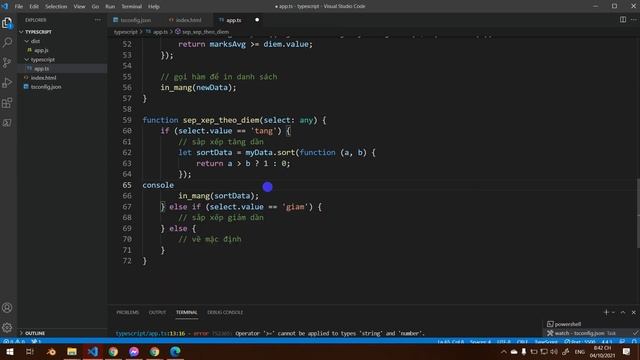Viewport: 640px width, 360px height.
Task: Switch to the tsconfig.json editor tab
Action: point(135,20)
